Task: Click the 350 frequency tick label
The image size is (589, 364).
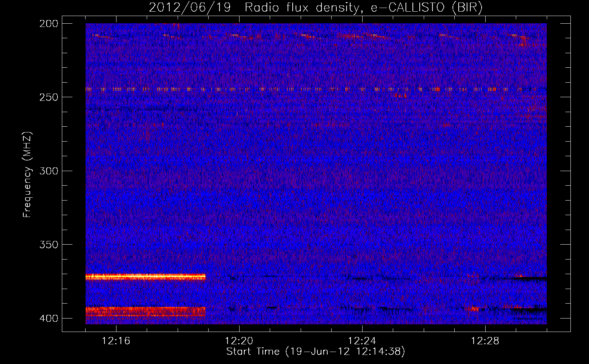Action: [x=48, y=245]
